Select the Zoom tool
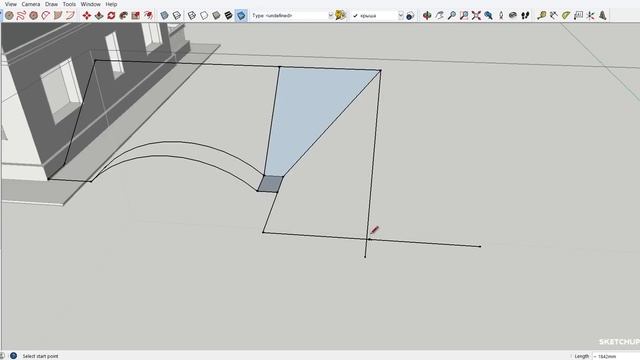This screenshot has height=360, width=640. (x=452, y=16)
